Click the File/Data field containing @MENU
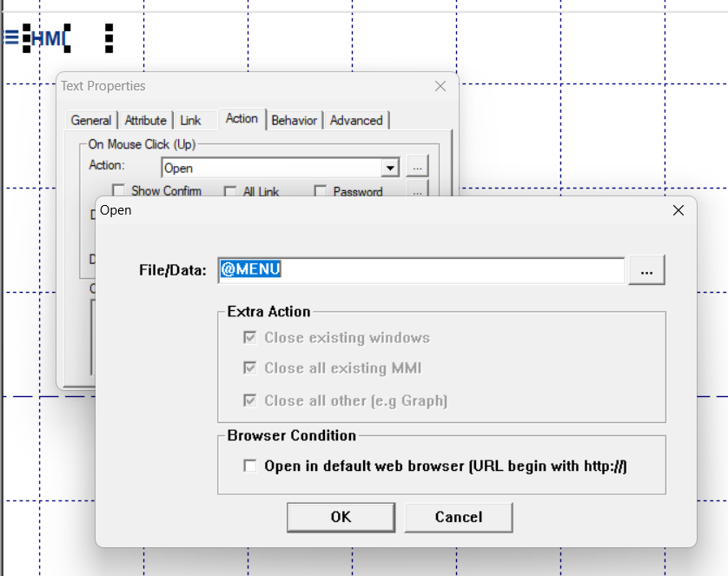 click(422, 270)
